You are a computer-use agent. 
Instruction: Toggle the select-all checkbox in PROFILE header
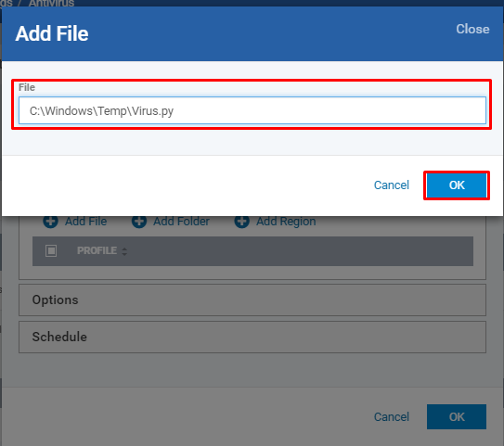pos(51,250)
